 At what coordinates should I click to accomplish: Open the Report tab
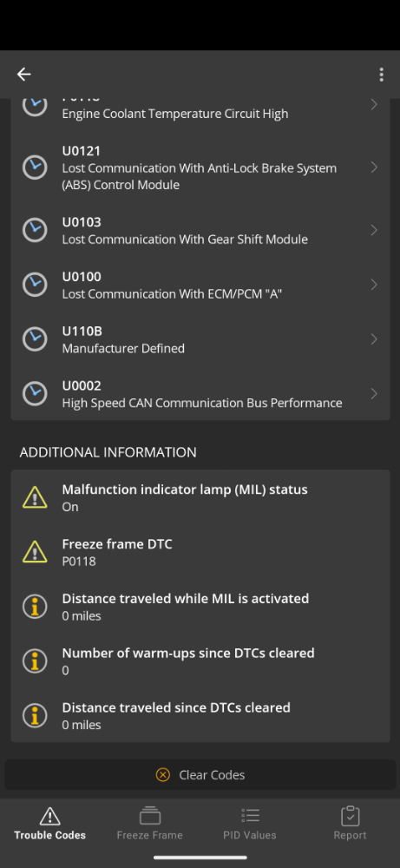pyautogui.click(x=350, y=823)
